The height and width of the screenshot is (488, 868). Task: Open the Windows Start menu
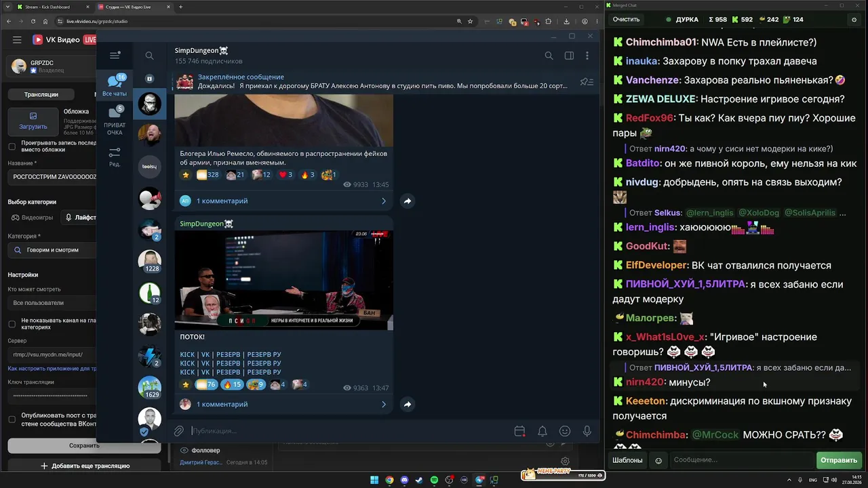pos(374,481)
